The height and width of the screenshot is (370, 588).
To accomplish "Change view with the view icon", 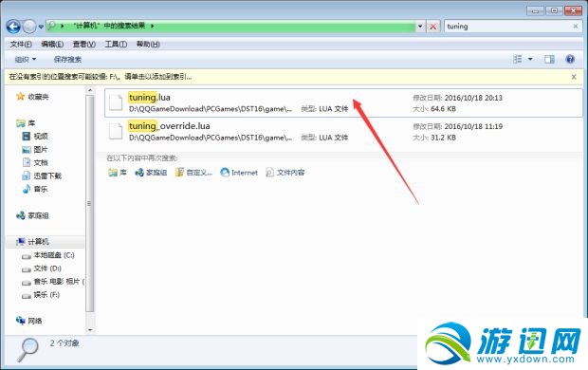I will coord(518,59).
